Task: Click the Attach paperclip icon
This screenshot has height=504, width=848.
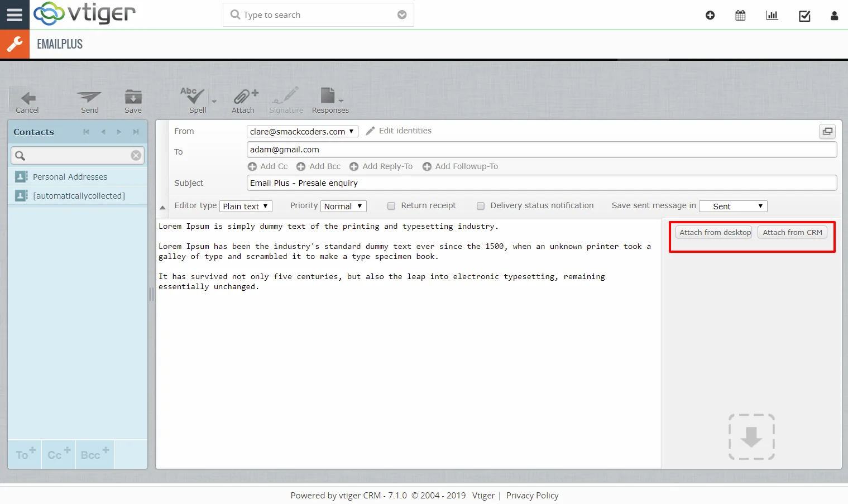Action: click(243, 97)
